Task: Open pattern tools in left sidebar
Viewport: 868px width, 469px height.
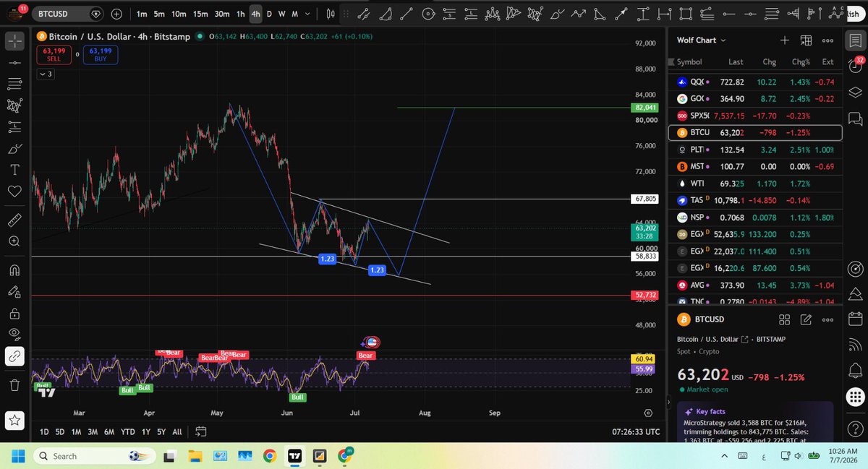Action: pos(14,106)
